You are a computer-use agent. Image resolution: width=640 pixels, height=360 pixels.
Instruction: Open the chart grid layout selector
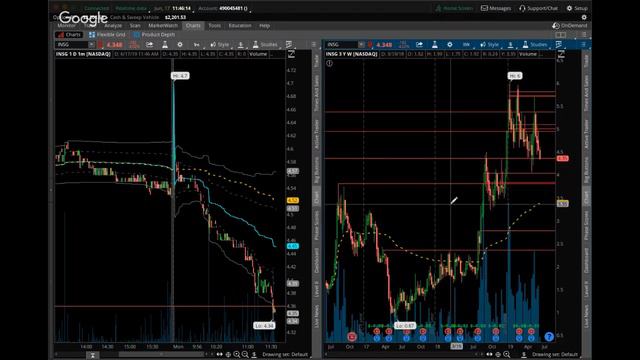click(561, 35)
